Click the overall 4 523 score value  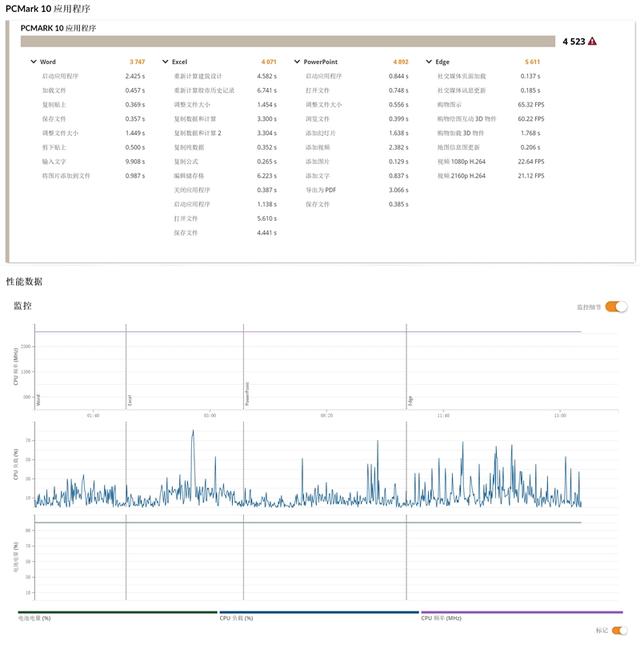pyautogui.click(x=573, y=42)
